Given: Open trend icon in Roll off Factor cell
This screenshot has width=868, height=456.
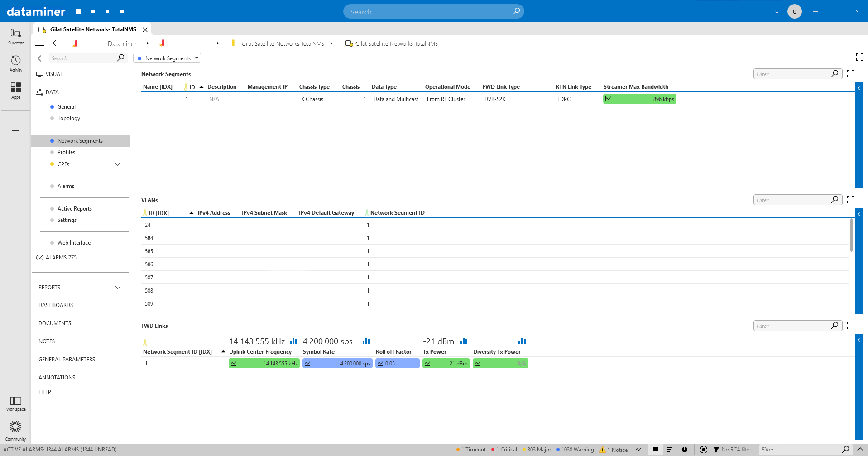Looking at the screenshot, I should [x=380, y=363].
